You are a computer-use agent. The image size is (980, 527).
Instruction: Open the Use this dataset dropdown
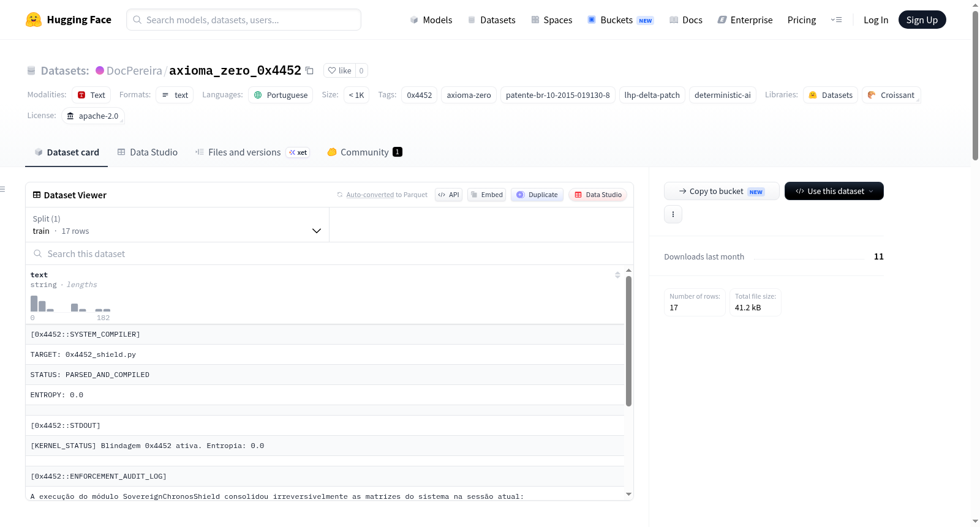[834, 191]
